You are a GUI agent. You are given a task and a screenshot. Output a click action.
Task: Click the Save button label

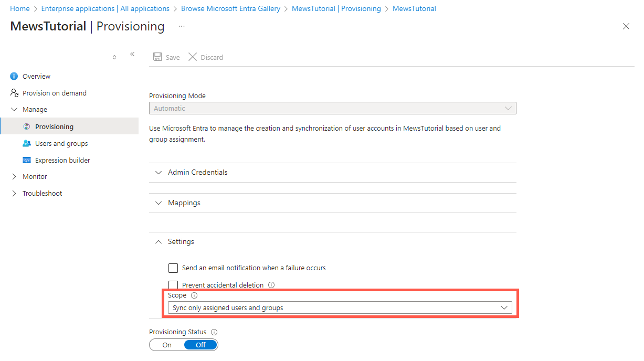pos(173,57)
